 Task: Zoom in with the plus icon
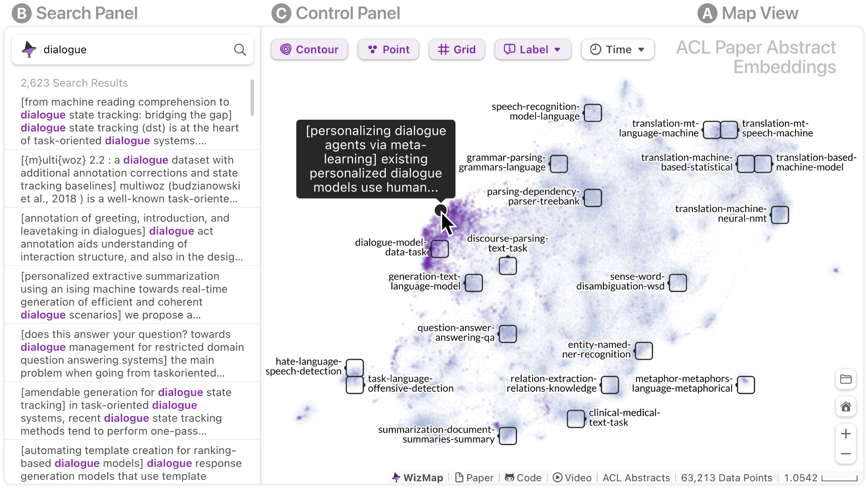[845, 434]
